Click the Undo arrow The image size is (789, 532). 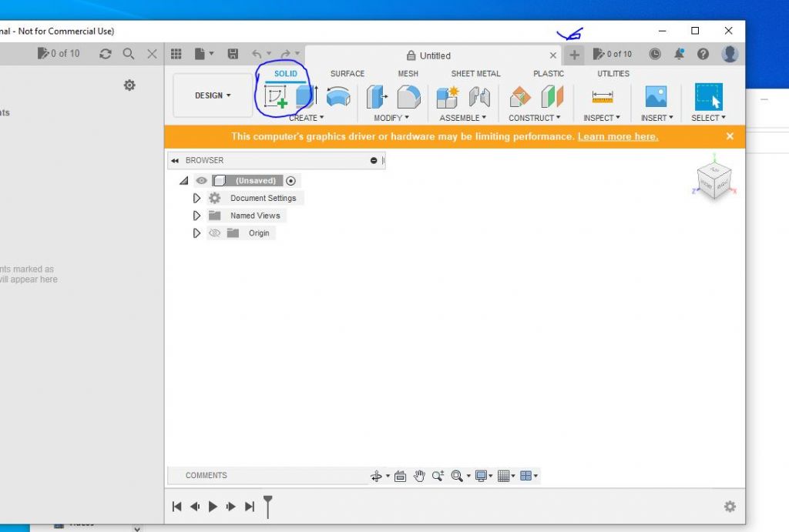tap(257, 54)
